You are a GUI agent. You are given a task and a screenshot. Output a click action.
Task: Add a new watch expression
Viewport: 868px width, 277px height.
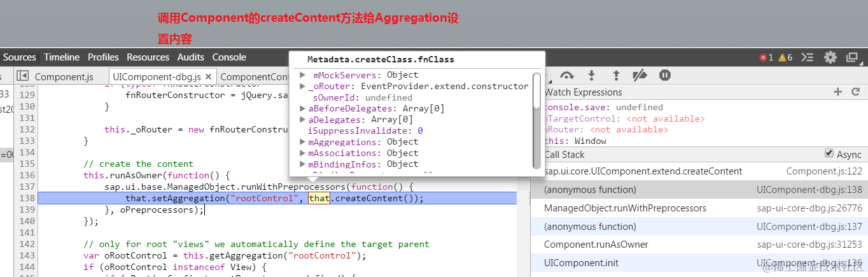[837, 92]
